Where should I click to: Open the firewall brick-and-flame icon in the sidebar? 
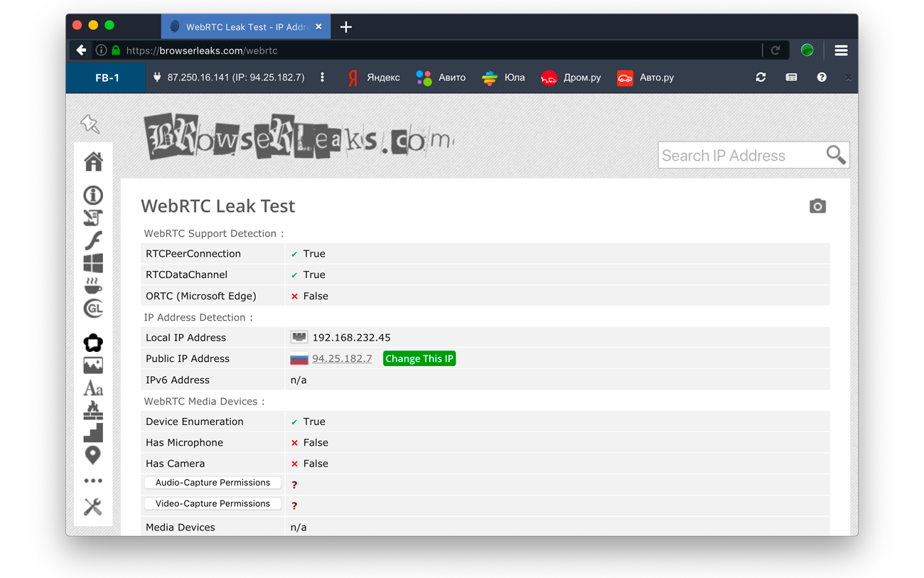coord(93,410)
